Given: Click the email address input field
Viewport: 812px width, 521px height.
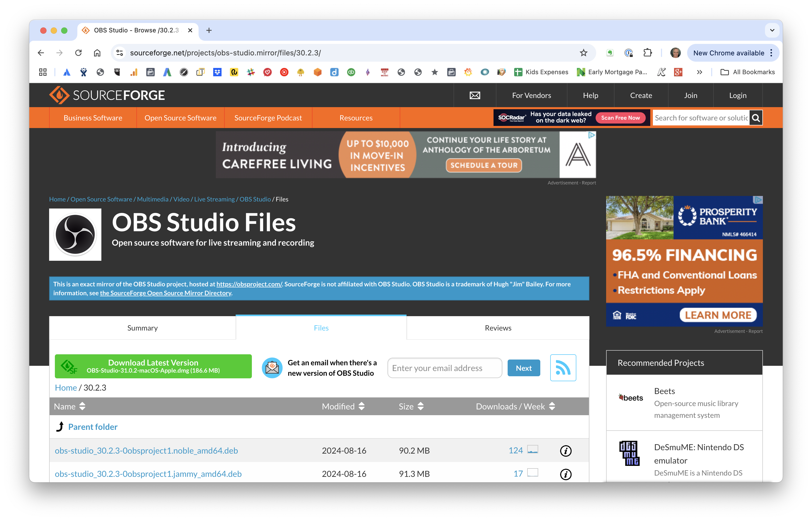Looking at the screenshot, I should click(x=444, y=368).
